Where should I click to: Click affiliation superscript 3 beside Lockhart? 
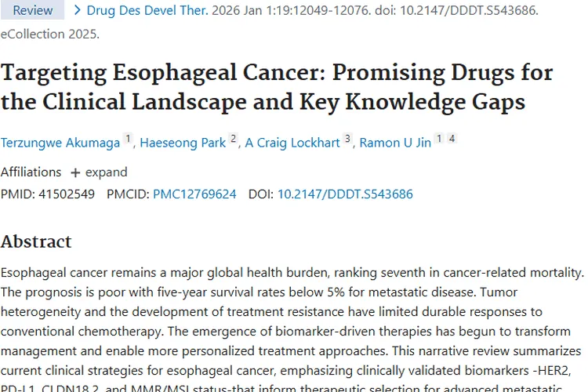[347, 140]
